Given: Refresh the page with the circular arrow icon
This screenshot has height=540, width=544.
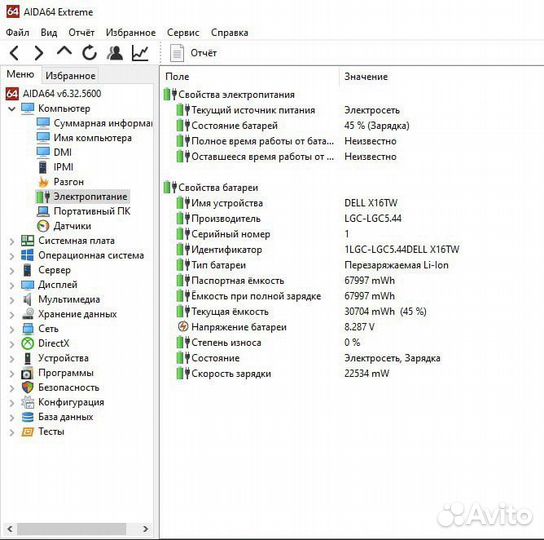Looking at the screenshot, I should tap(90, 53).
